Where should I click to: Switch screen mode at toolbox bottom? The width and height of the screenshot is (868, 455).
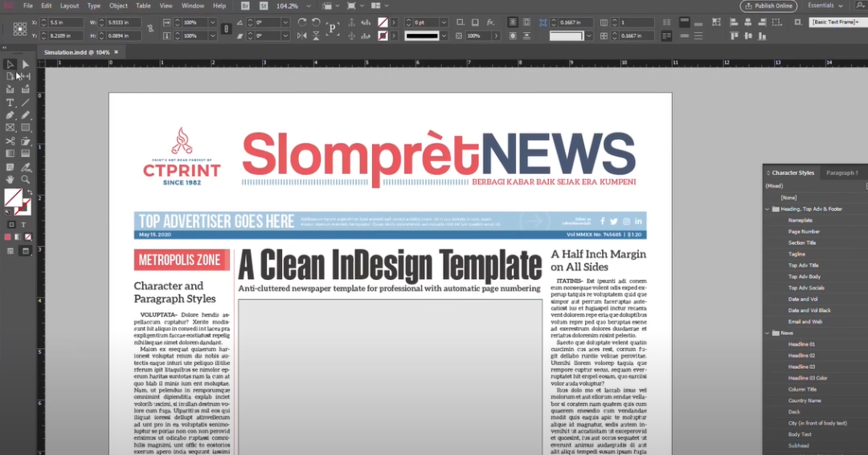[x=26, y=252]
